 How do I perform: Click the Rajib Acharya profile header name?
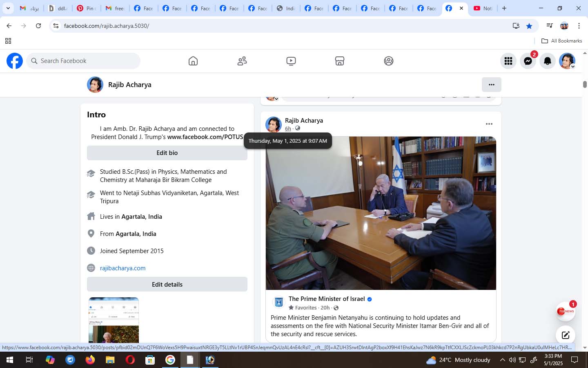click(x=130, y=85)
